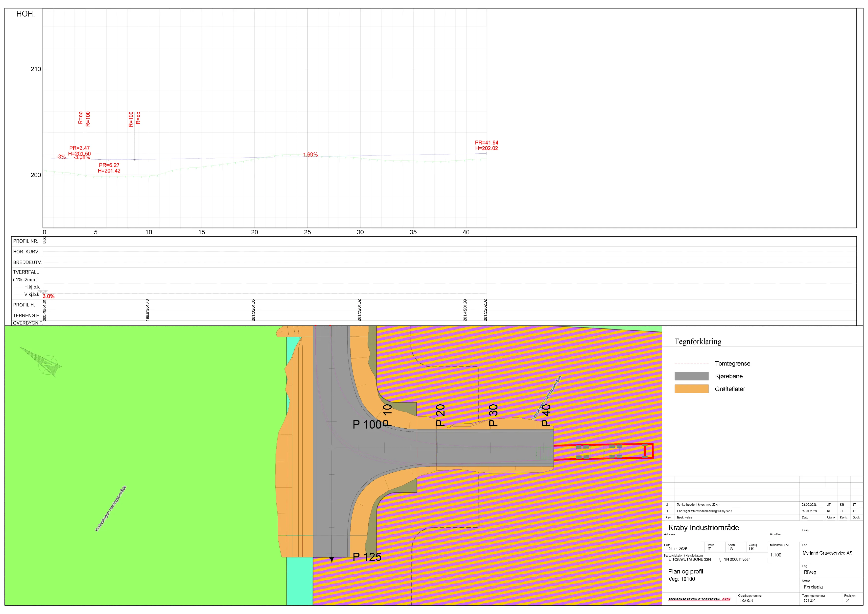Click the "P 10" station label
Screen dimensions: 868x614
pos(388,415)
